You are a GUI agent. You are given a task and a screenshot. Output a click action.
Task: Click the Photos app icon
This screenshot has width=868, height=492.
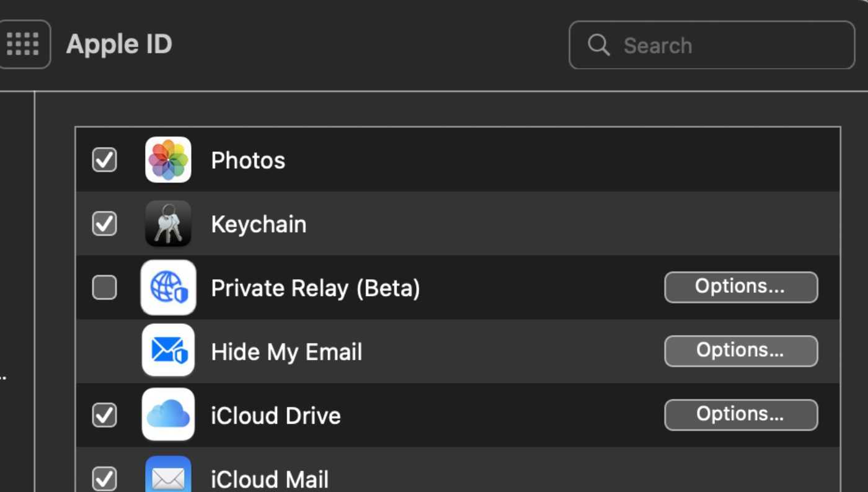pos(168,160)
